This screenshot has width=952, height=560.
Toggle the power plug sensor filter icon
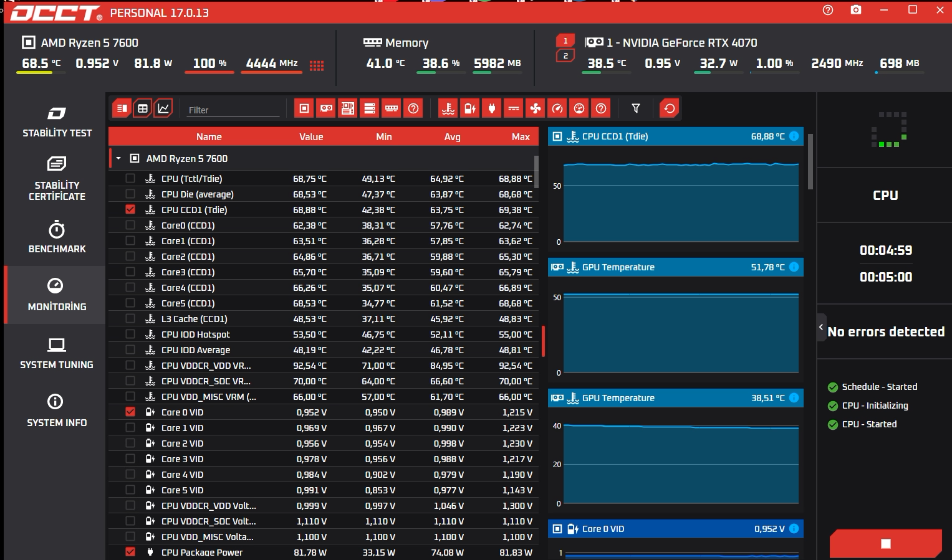492,108
